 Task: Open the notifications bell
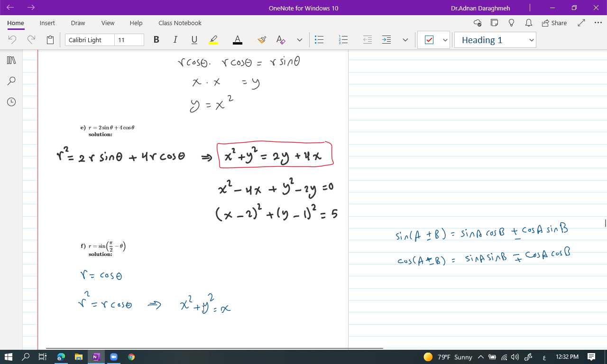[x=528, y=23]
